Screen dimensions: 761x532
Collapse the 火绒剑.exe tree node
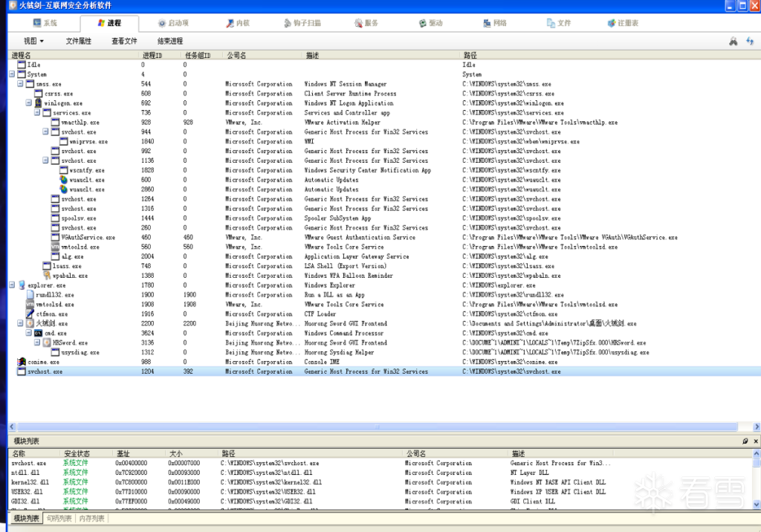tap(20, 323)
